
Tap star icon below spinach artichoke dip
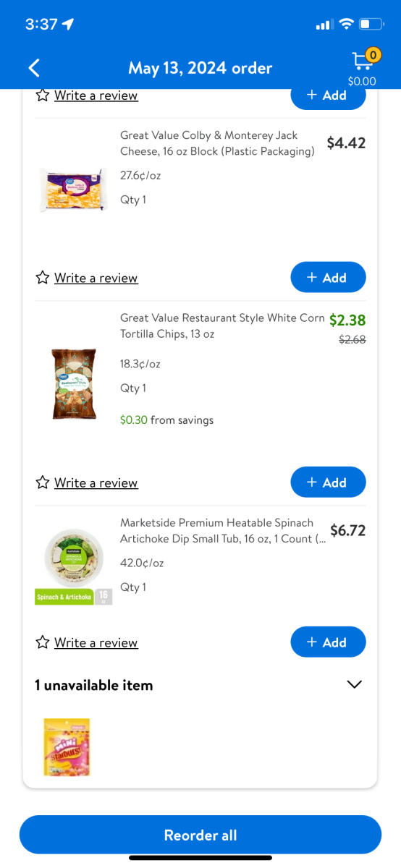(43, 642)
